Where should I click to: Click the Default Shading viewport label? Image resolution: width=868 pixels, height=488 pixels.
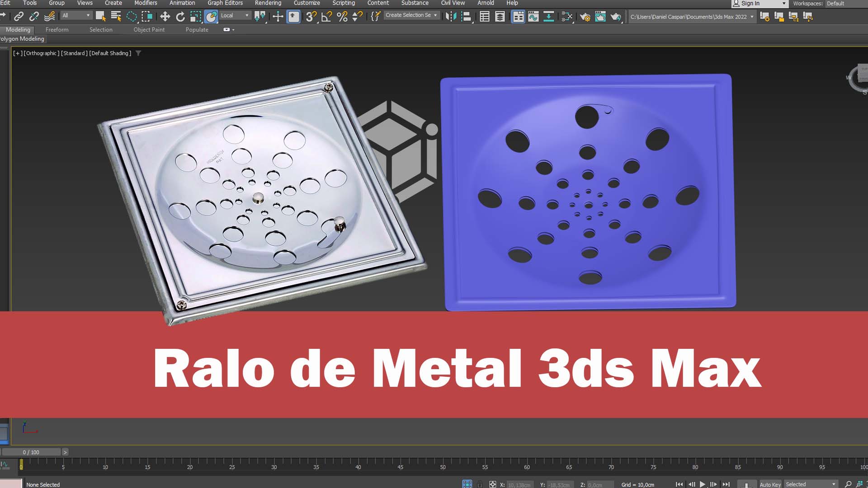(110, 53)
